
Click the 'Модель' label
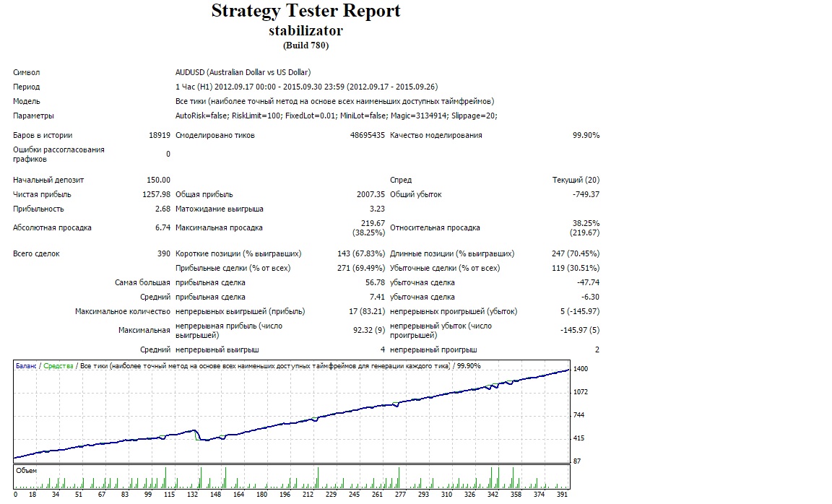27,101
